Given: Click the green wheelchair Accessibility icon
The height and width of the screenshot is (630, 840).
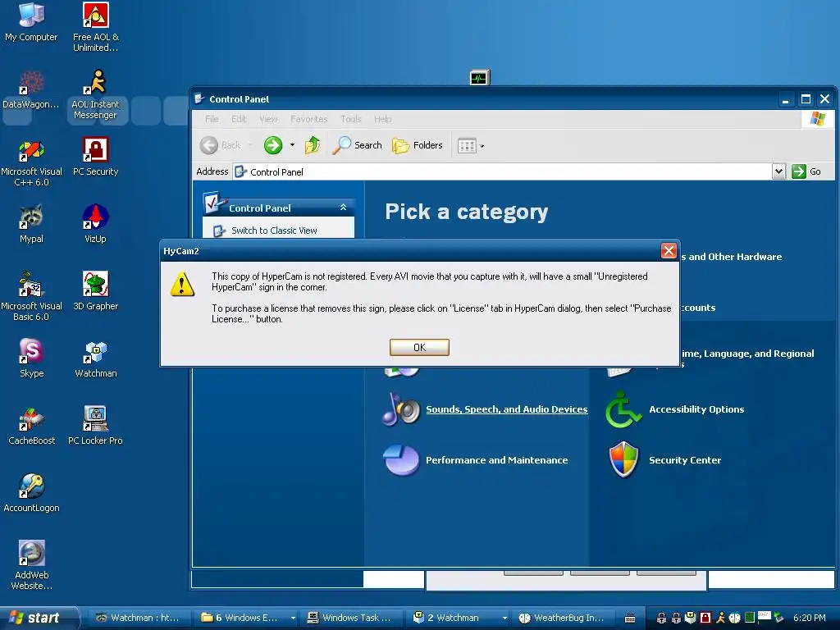Looking at the screenshot, I should click(623, 409).
